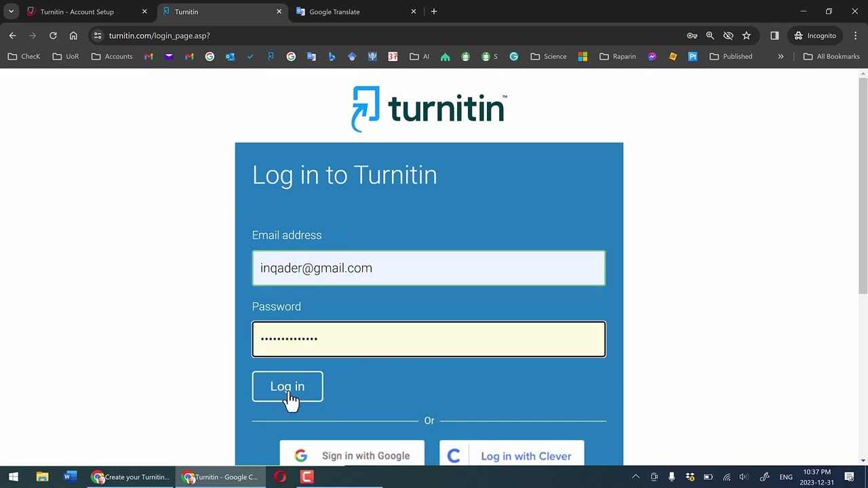Select the active Turnitin tab

pyautogui.click(x=186, y=12)
